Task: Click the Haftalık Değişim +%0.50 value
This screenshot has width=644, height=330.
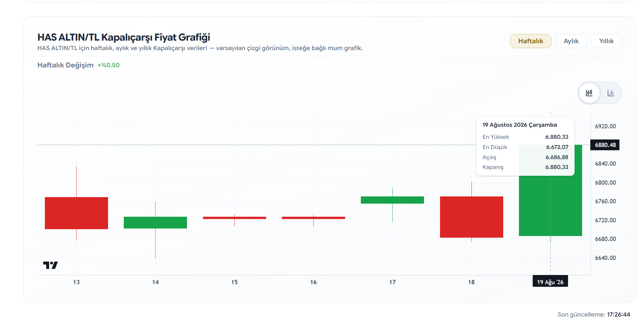Action: [108, 65]
